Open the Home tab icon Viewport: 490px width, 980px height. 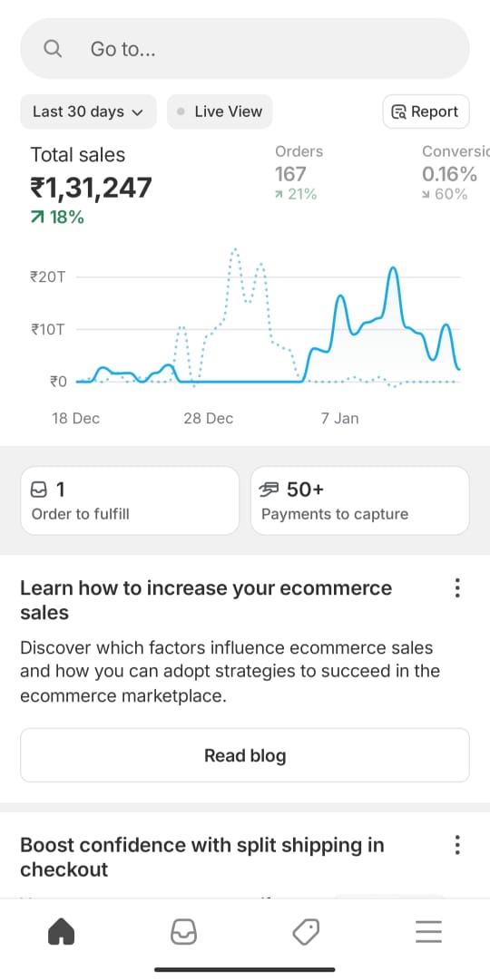pyautogui.click(x=62, y=933)
